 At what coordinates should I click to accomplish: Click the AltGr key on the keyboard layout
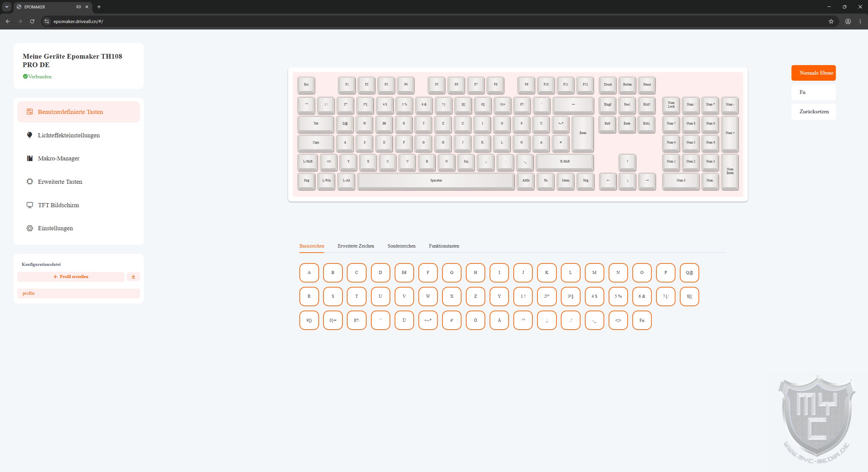(526, 181)
